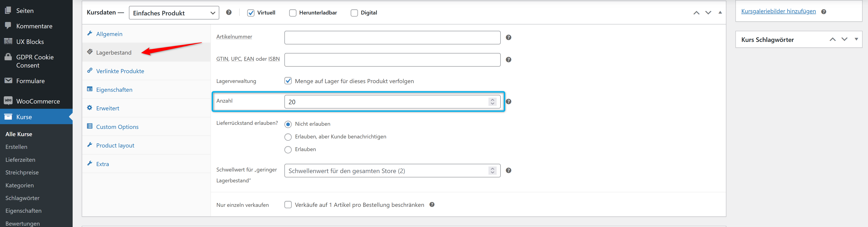Toggle Menge auf Lager verfolgen checkbox

[288, 81]
